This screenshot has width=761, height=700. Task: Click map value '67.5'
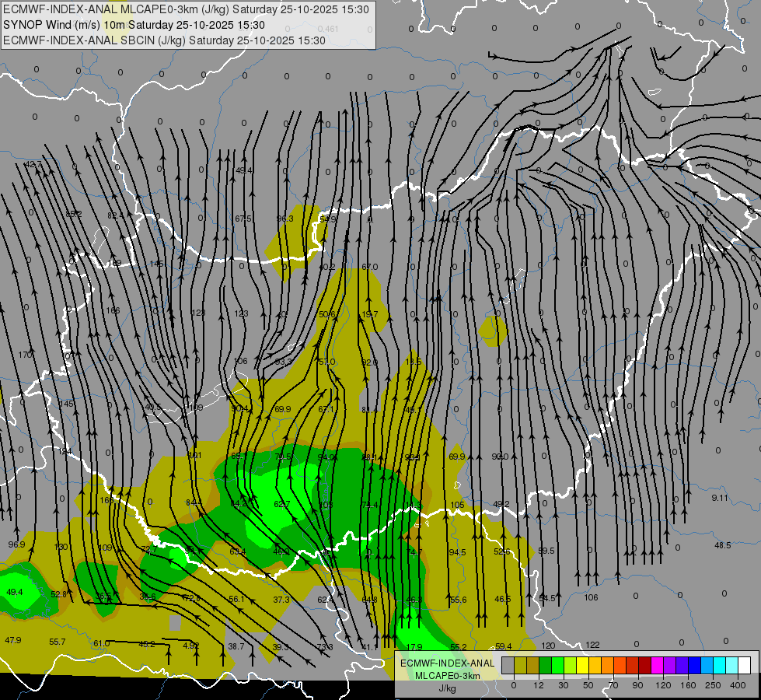click(243, 219)
